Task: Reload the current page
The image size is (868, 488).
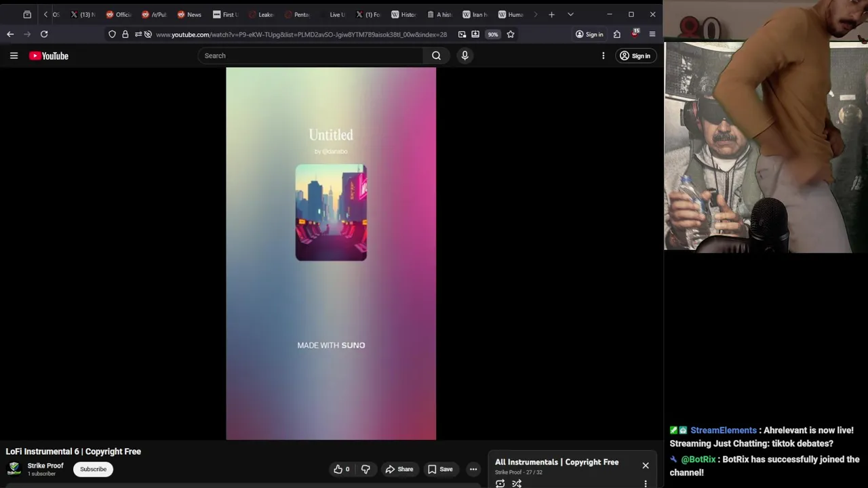Action: click(44, 34)
